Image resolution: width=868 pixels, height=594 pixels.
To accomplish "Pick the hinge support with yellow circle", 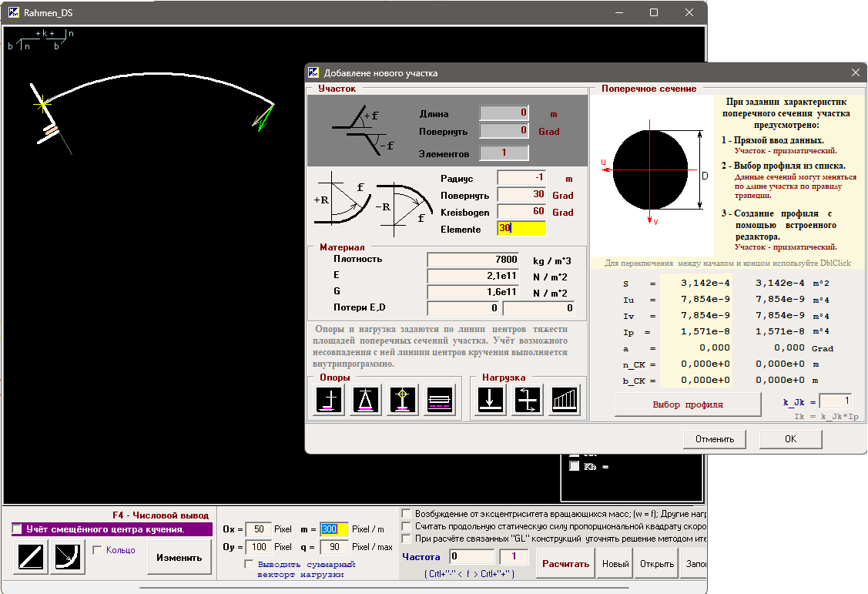I will (403, 401).
